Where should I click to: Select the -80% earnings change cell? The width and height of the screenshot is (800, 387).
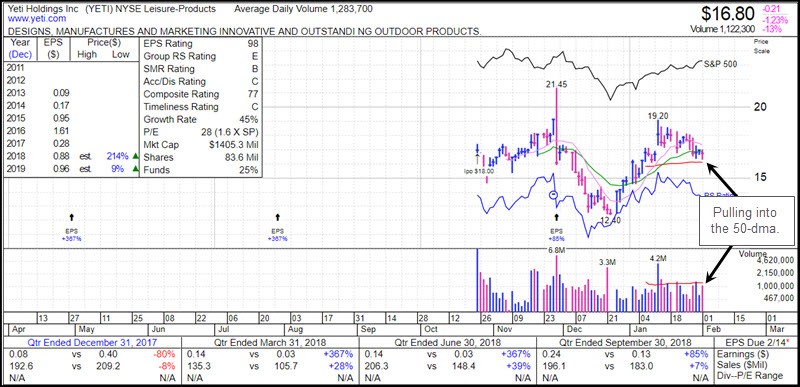pos(165,354)
